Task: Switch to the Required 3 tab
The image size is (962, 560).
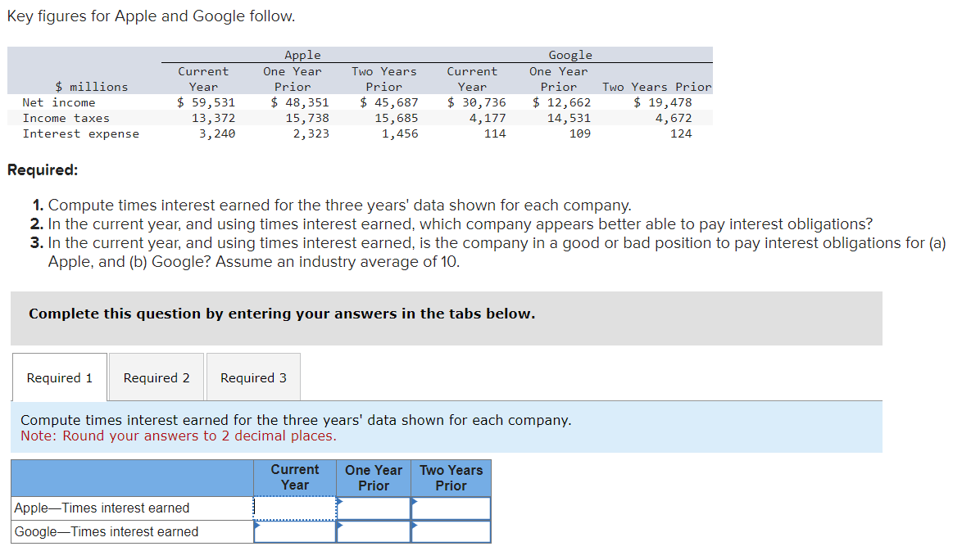Action: [253, 377]
